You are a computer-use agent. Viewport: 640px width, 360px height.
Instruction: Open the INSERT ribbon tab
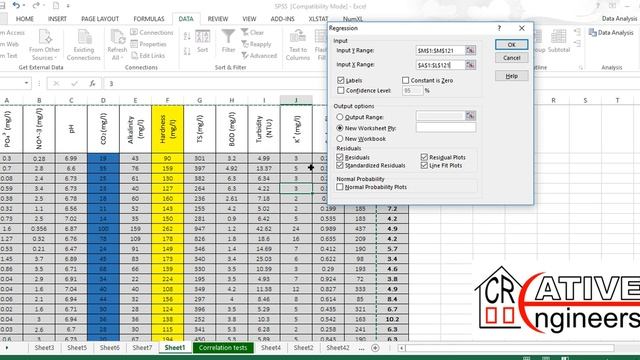pos(57,19)
